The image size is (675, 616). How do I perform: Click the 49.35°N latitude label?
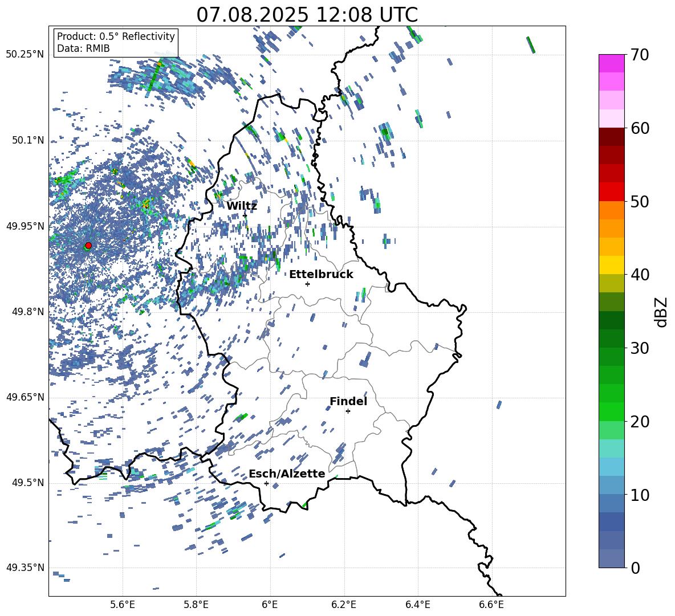pos(25,568)
